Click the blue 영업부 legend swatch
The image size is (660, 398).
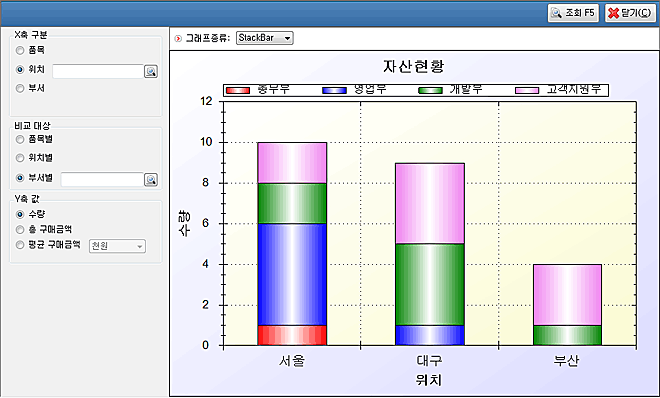(x=334, y=90)
